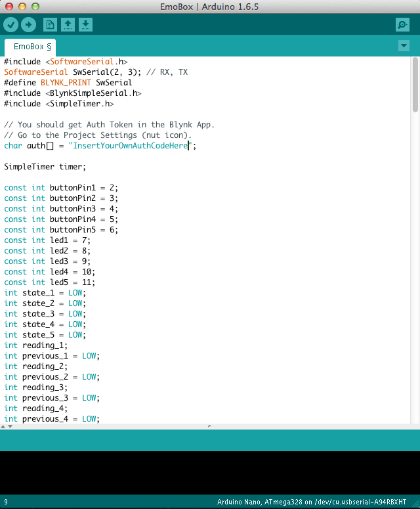Click the "state_2 = LOW" line
The width and height of the screenshot is (420, 509).
click(x=45, y=303)
